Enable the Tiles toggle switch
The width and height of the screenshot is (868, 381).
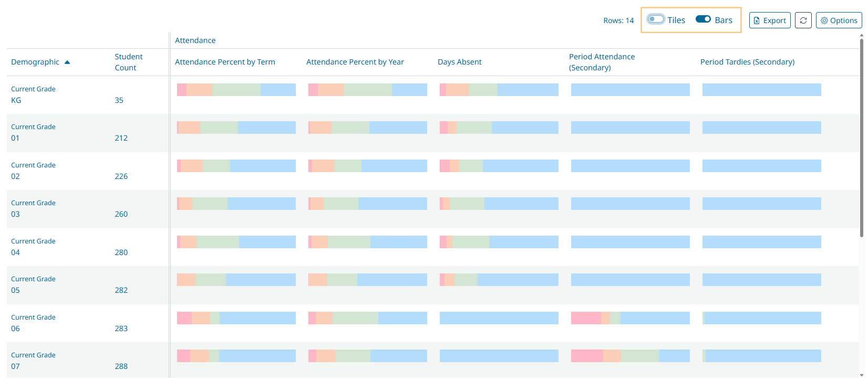pos(656,19)
